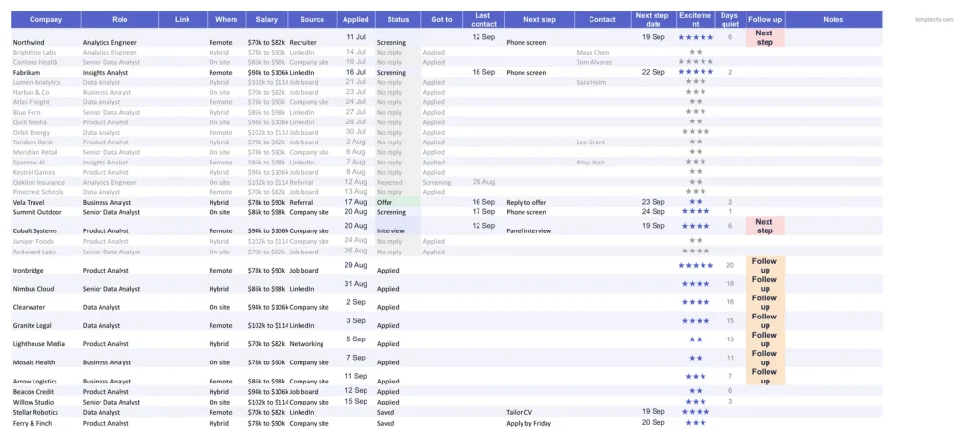Select contact name Tom Alvarez
The height and width of the screenshot is (438, 980).
592,62
